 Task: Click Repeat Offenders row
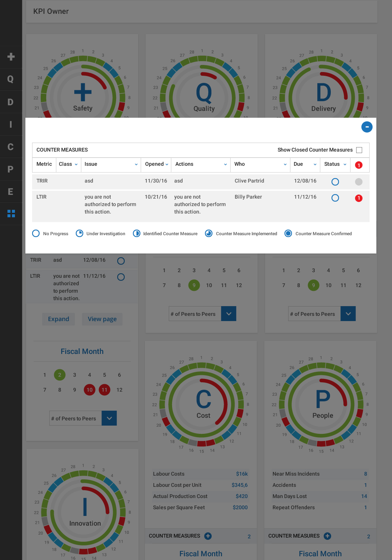320,507
